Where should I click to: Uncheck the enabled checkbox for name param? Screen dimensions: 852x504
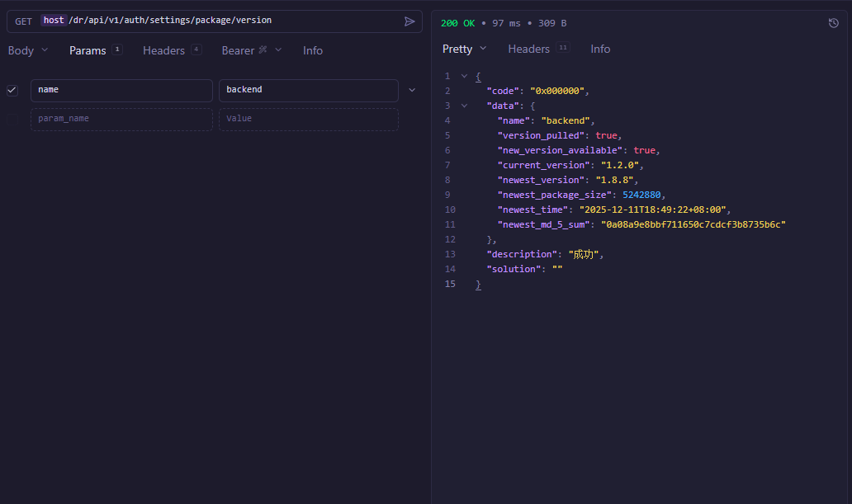12,90
